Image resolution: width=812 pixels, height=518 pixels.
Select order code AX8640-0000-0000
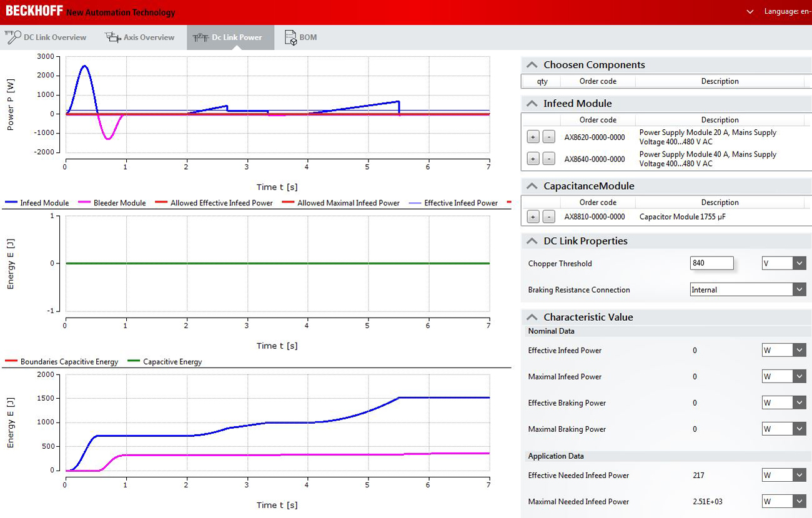tap(595, 159)
